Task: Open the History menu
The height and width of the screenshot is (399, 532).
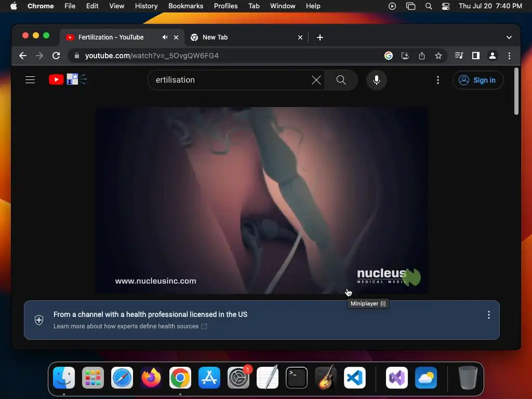Action: pyautogui.click(x=146, y=6)
